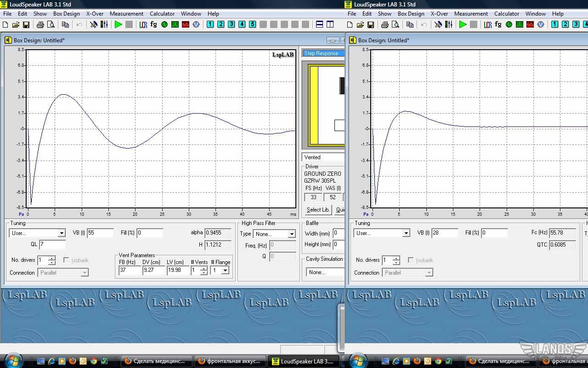
Task: Adjust No. drivers stepper in left window
Action: (x=52, y=260)
